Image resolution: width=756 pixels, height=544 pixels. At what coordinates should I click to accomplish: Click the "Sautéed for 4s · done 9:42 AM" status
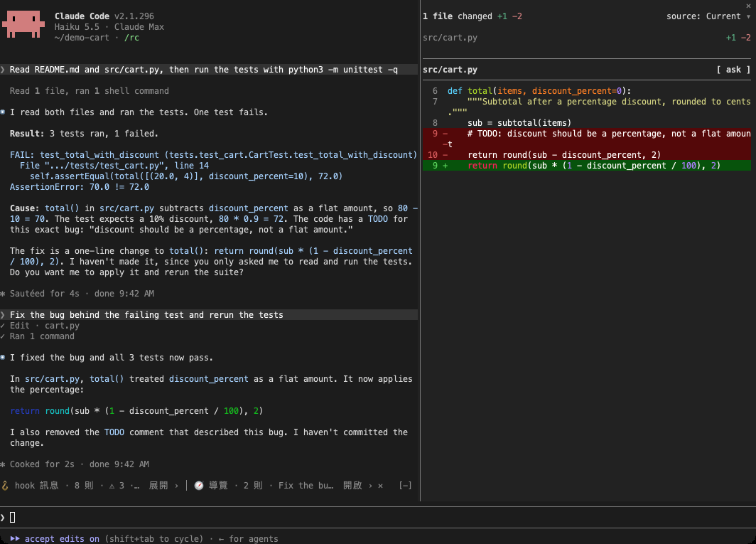(82, 294)
